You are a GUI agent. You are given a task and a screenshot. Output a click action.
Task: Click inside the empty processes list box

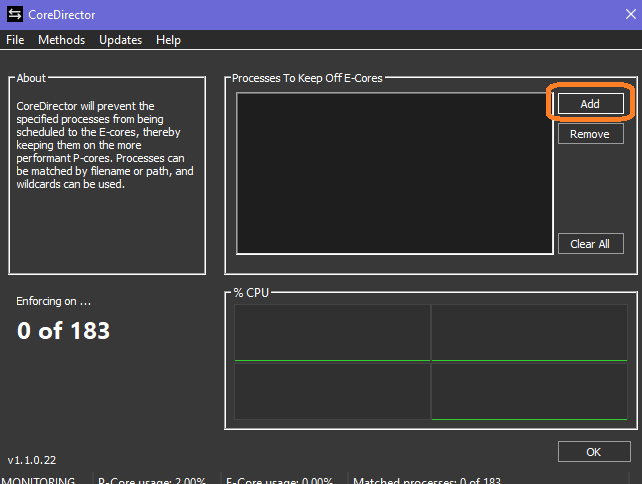pos(395,173)
